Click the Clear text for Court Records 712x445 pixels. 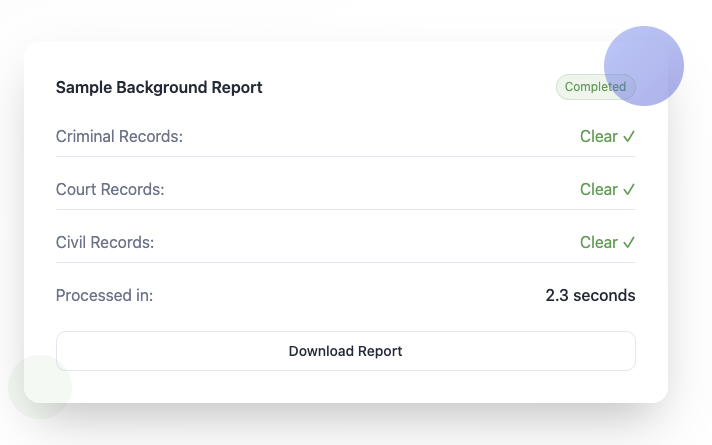point(598,190)
